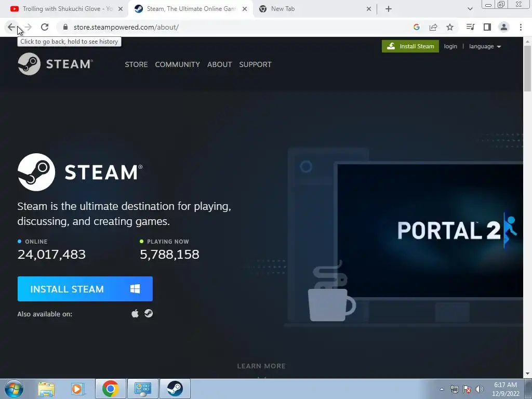Image resolution: width=532 pixels, height=399 pixels.
Task: Open the Action Center flag icon
Action: coord(467,389)
